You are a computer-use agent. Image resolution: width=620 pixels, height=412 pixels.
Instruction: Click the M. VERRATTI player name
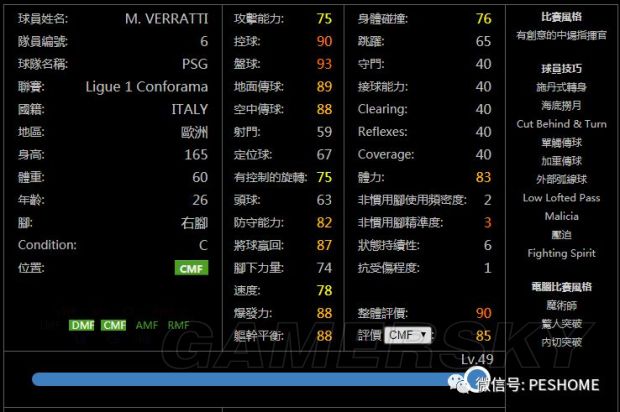pyautogui.click(x=167, y=19)
